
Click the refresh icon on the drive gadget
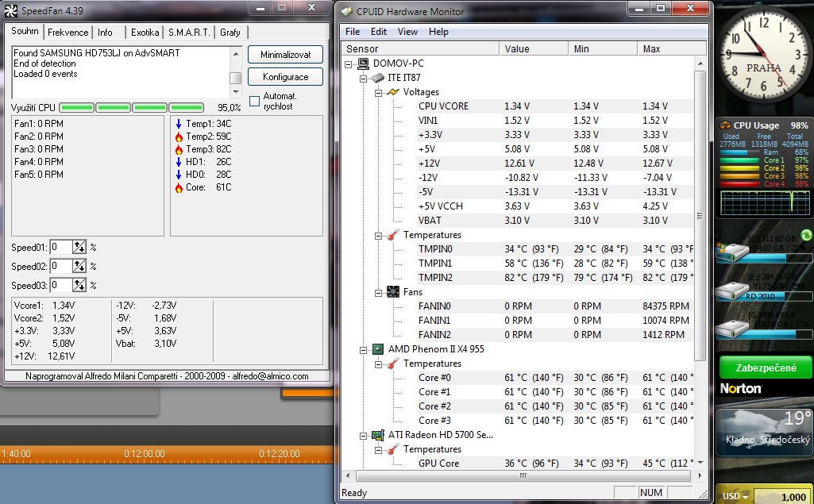pos(806,235)
